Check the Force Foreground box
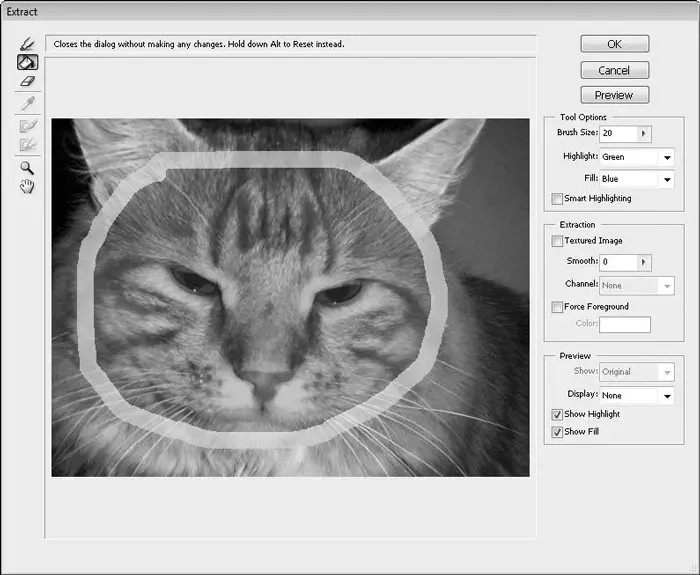The width and height of the screenshot is (700, 575). [x=557, y=307]
